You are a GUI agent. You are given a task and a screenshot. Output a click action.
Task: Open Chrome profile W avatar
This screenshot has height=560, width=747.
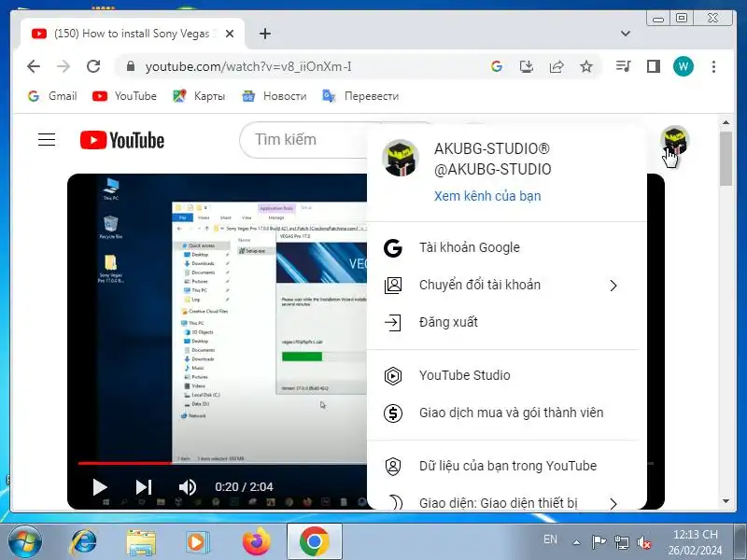click(684, 66)
